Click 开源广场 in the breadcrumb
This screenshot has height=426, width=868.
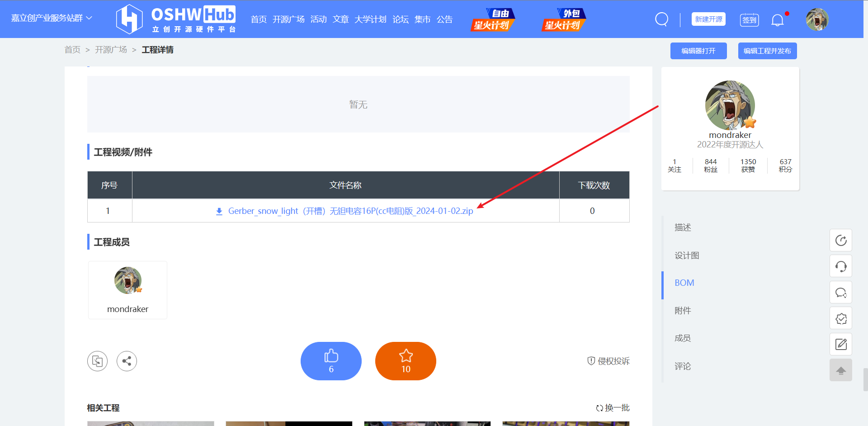click(111, 50)
